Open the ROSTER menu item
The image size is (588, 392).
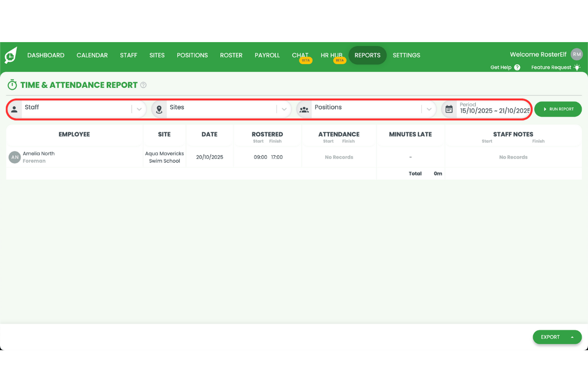tap(231, 55)
